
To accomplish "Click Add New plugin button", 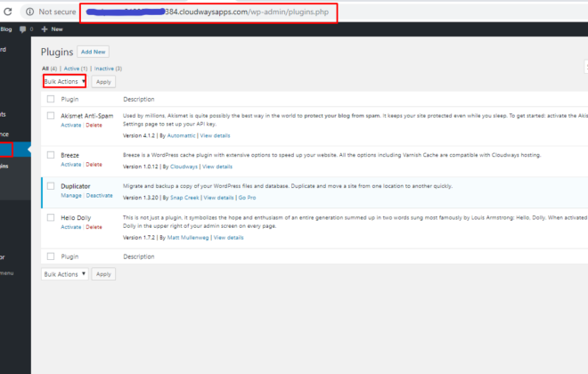I will pyautogui.click(x=93, y=52).
